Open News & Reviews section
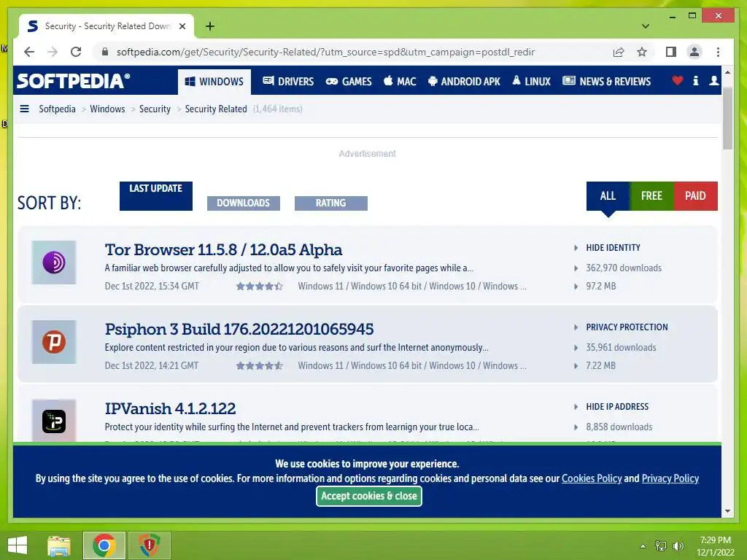Image resolution: width=747 pixels, height=560 pixels. pyautogui.click(x=606, y=82)
